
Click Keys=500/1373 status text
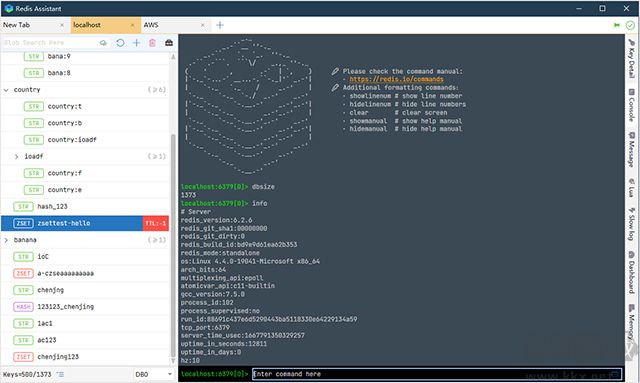pyautogui.click(x=27, y=374)
